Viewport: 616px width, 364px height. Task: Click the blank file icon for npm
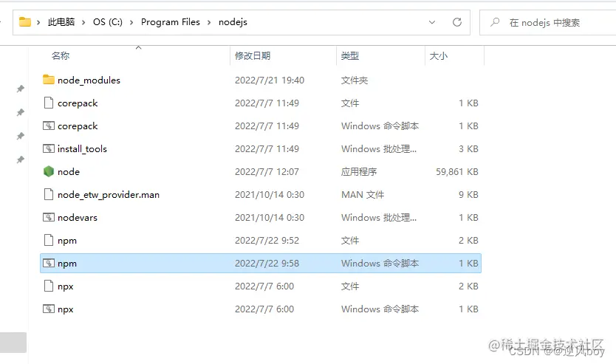click(48, 240)
